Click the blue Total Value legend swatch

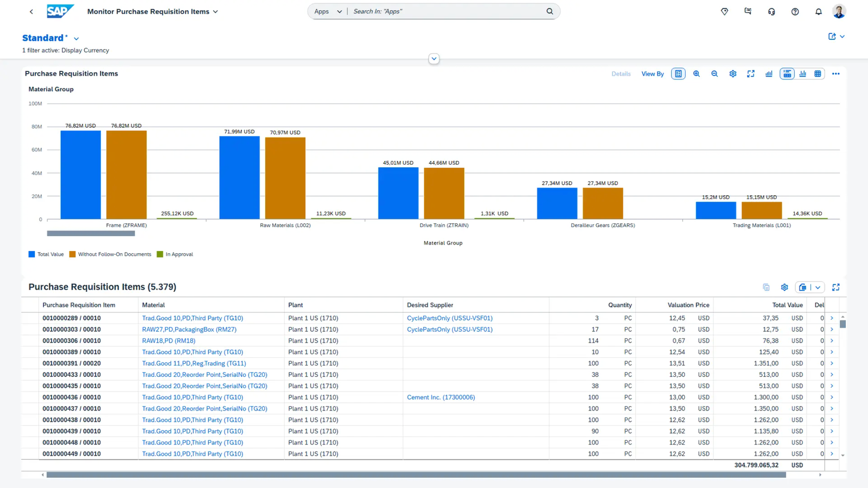[x=31, y=254]
